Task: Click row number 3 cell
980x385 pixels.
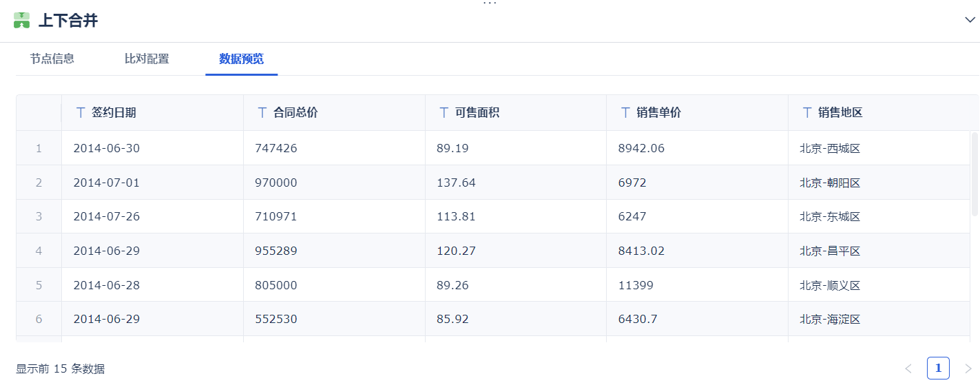Action: [39, 216]
